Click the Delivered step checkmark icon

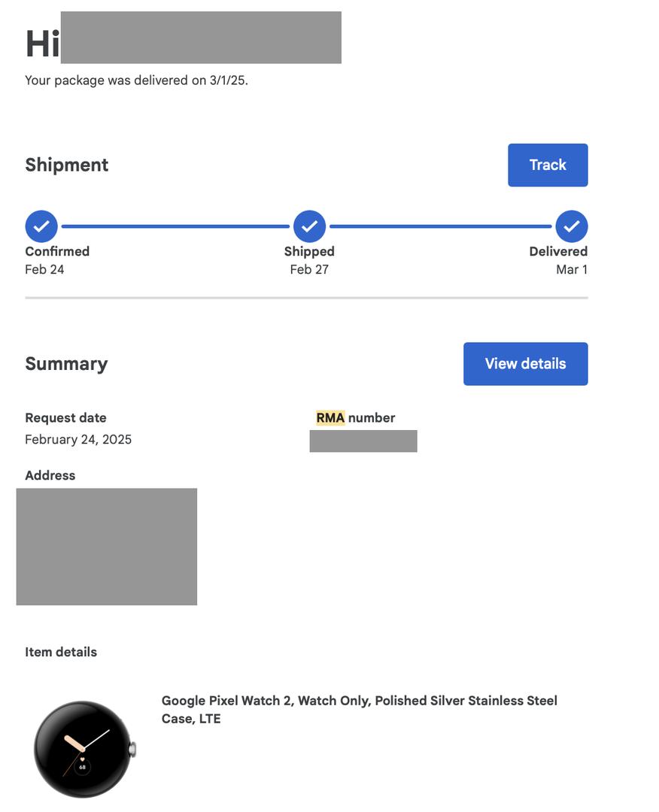point(572,226)
